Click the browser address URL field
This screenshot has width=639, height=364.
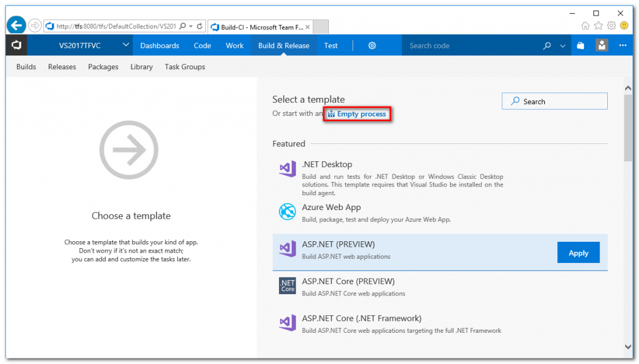[x=116, y=26]
